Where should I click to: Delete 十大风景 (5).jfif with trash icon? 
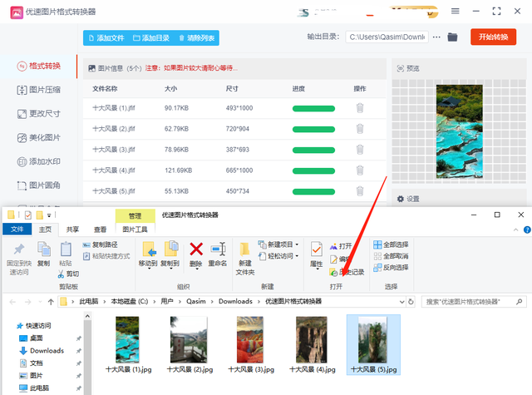(x=360, y=191)
